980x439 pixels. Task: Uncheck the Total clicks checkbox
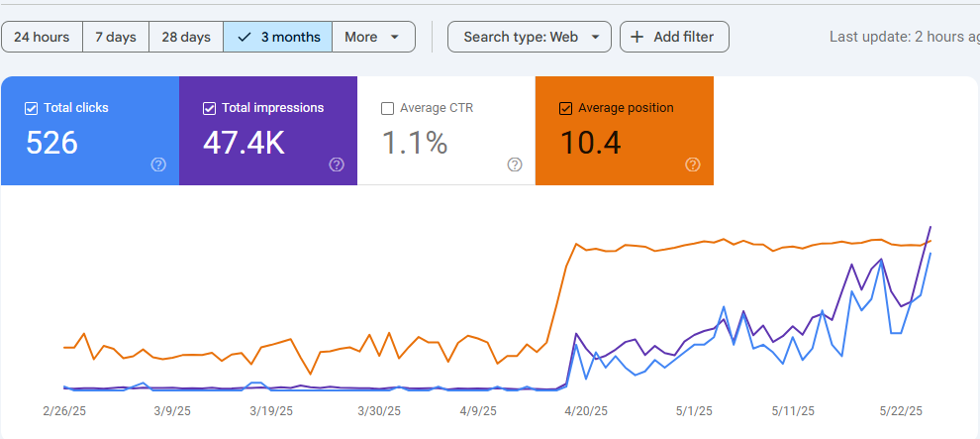tap(31, 108)
